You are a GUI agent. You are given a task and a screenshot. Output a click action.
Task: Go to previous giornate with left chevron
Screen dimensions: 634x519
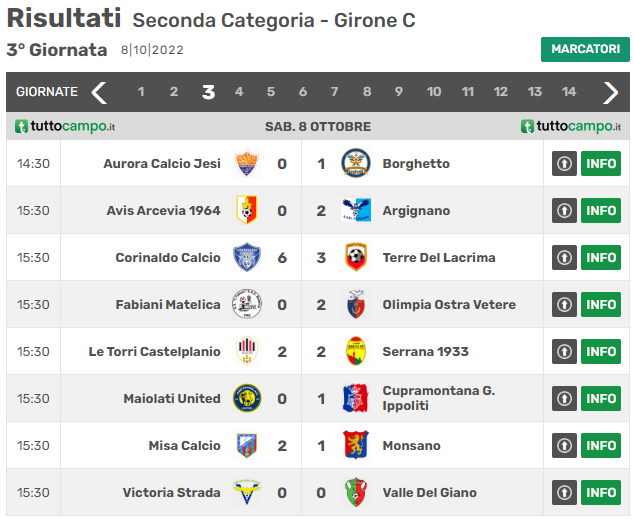click(99, 93)
